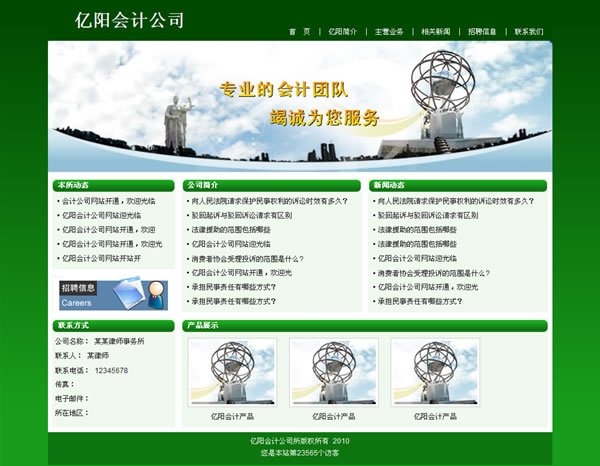Open the first link under 本所动态

(x=108, y=201)
